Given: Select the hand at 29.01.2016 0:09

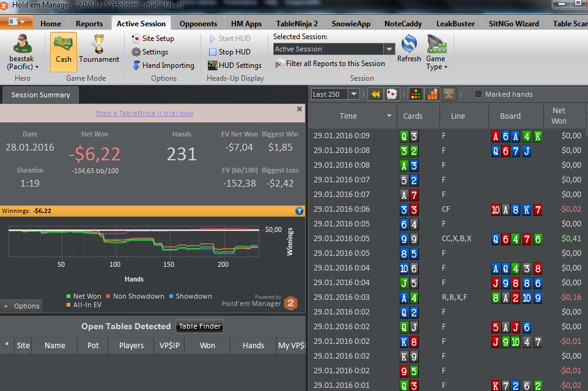Looking at the screenshot, I should click(x=447, y=136).
